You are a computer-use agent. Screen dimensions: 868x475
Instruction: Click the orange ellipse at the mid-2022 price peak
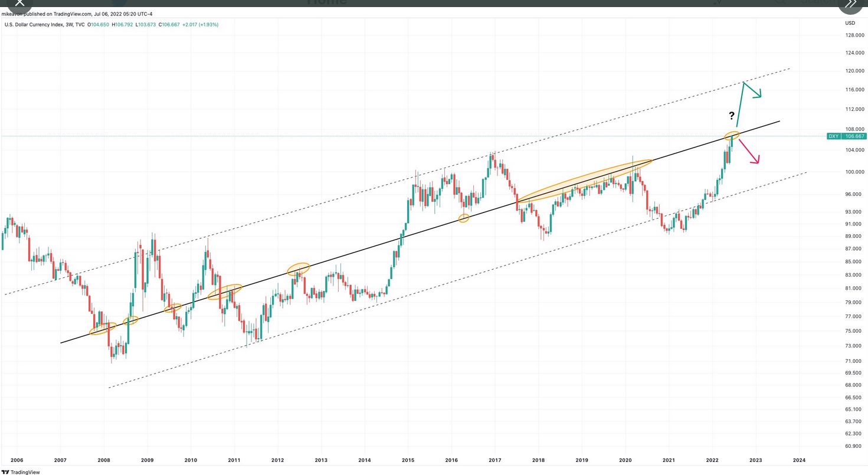click(732, 136)
